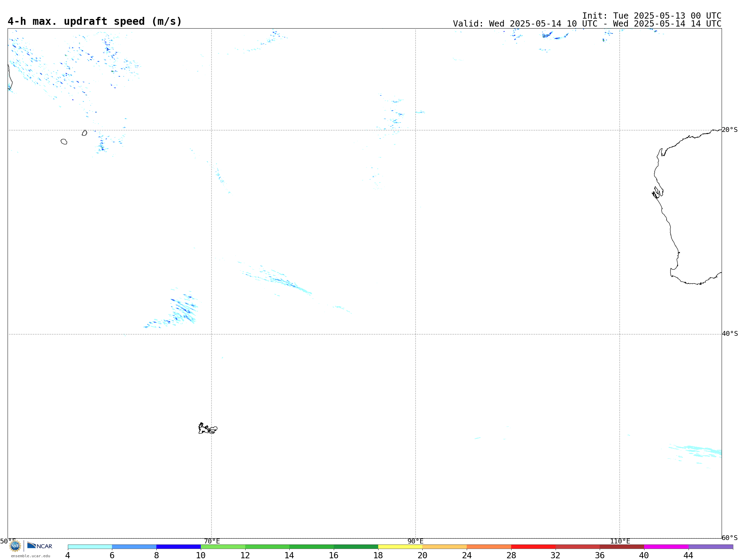Click the 110°E longitude label
This screenshot has width=744, height=560.
click(620, 541)
